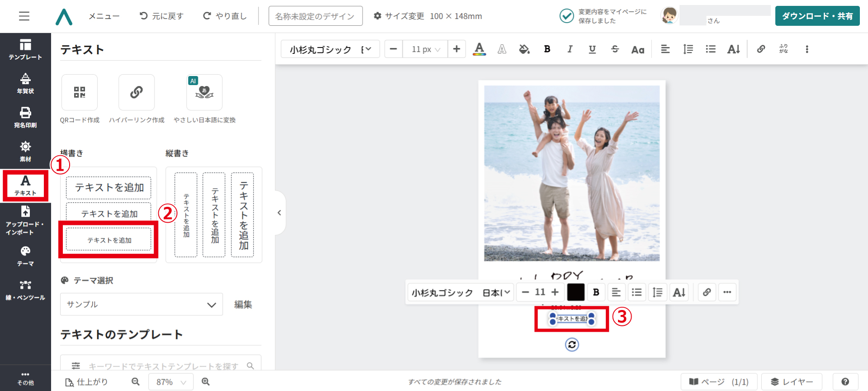Open the 87% zoom level dropdown
The image size is (868, 391).
(x=171, y=382)
